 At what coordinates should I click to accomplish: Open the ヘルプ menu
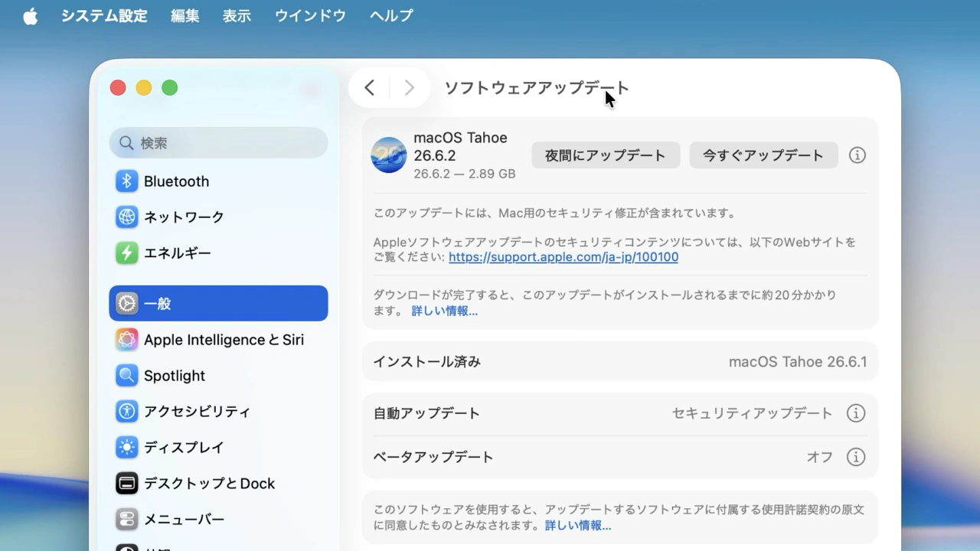[391, 16]
